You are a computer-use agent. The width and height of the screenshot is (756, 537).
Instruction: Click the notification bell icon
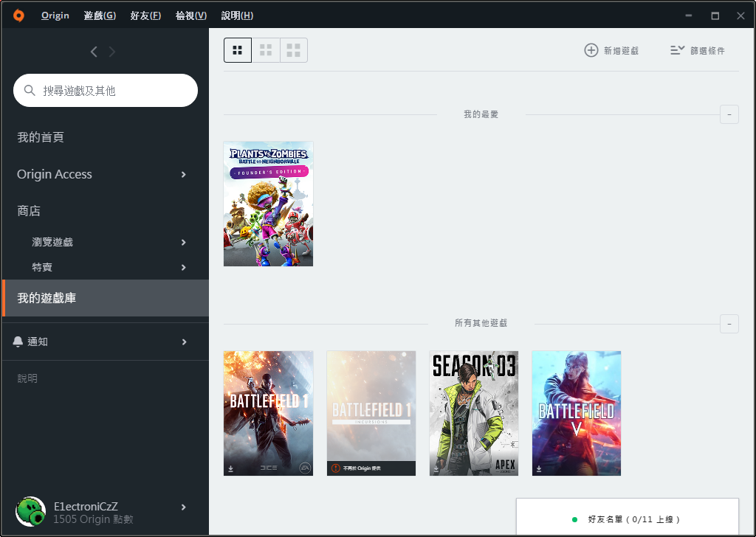click(x=18, y=342)
